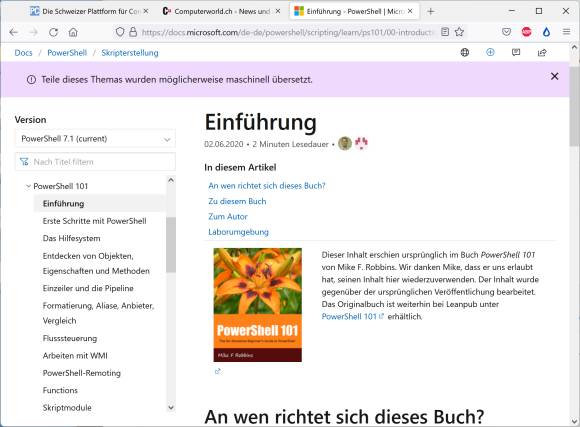Toggle reader view icon in address bar

tap(445, 32)
